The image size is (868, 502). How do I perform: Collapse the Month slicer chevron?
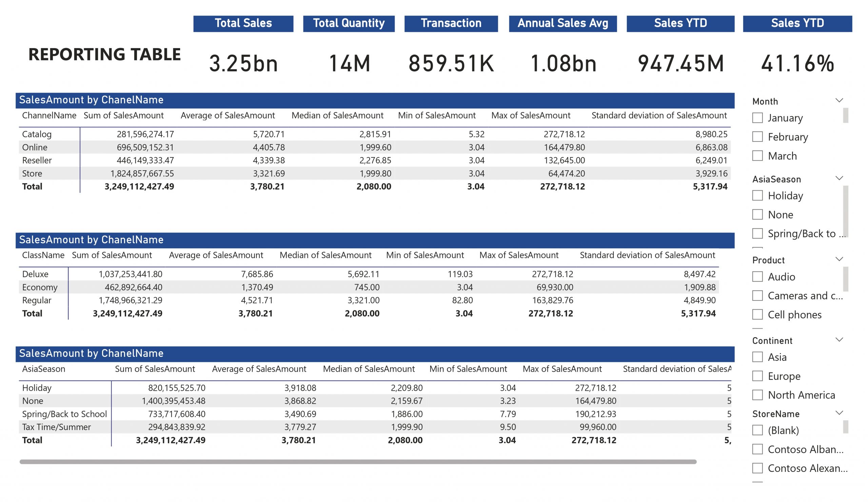(x=839, y=100)
